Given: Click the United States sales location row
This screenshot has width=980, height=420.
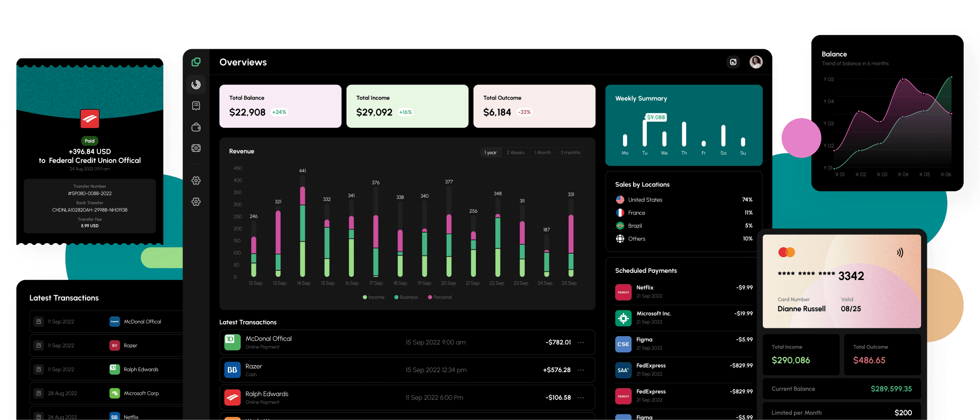Looking at the screenshot, I should 684,200.
